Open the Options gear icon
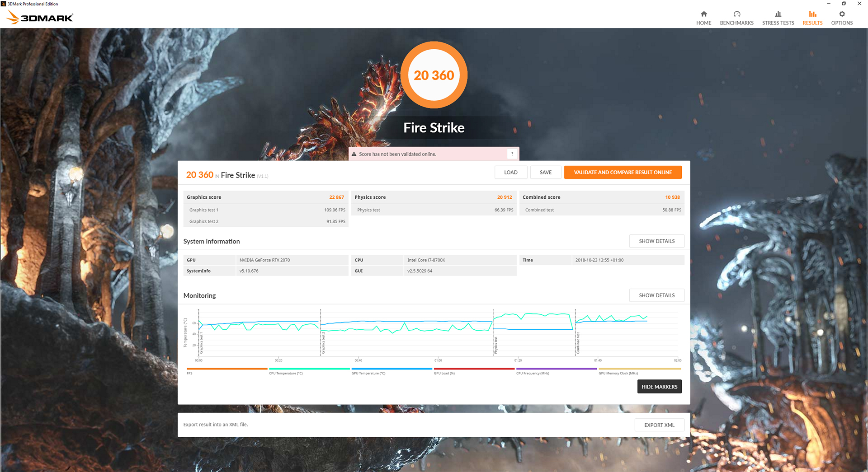The image size is (868, 472). (x=842, y=14)
